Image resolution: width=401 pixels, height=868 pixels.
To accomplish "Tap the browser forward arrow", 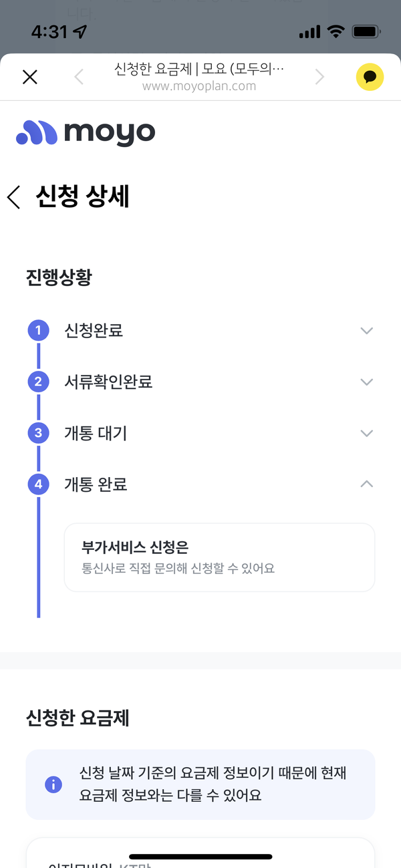I will coord(319,77).
